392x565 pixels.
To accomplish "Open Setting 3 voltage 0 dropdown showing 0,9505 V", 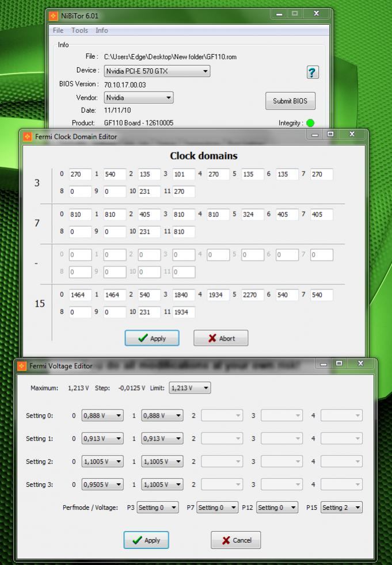I will point(102,484).
